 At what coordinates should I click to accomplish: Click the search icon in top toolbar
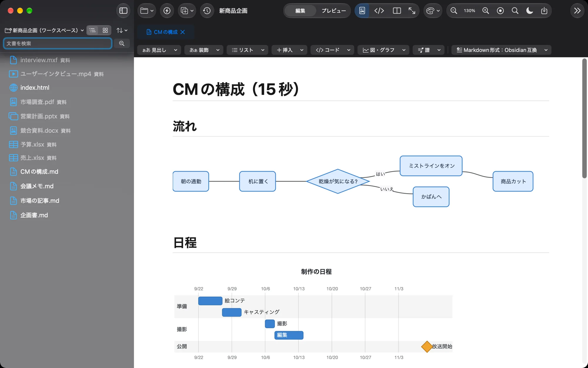tap(515, 11)
